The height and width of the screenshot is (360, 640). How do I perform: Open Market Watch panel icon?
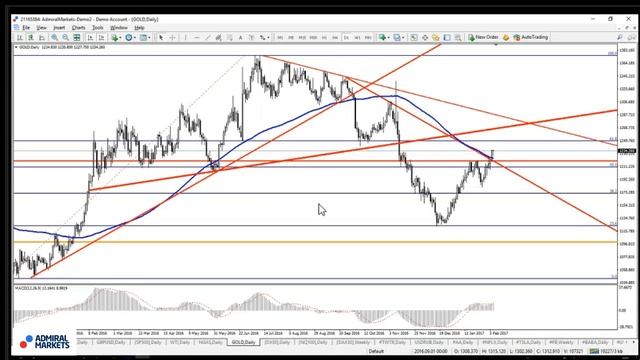[413, 38]
